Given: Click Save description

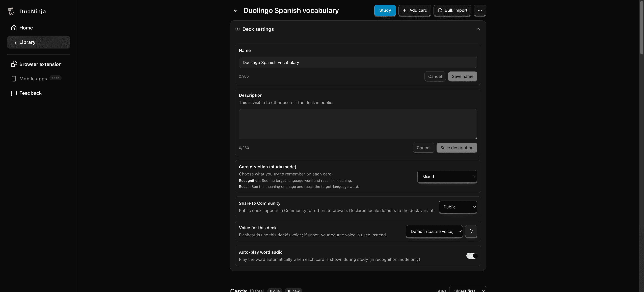Looking at the screenshot, I should (x=457, y=148).
